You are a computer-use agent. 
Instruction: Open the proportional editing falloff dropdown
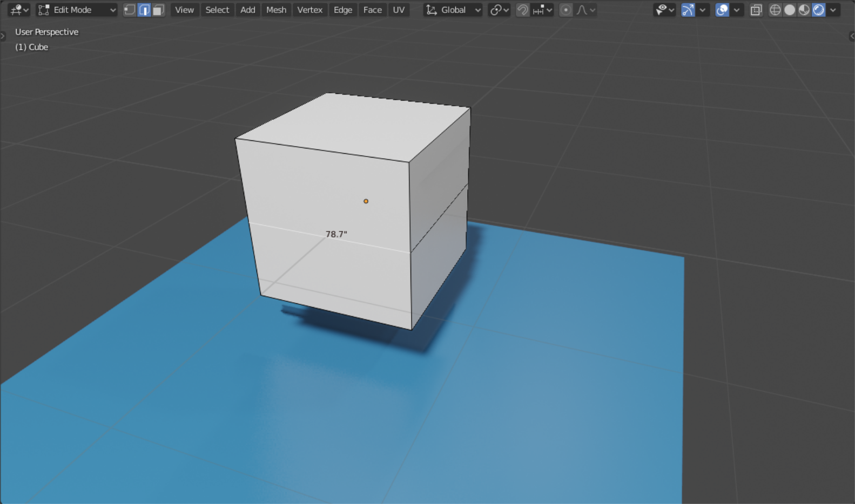pyautogui.click(x=585, y=10)
